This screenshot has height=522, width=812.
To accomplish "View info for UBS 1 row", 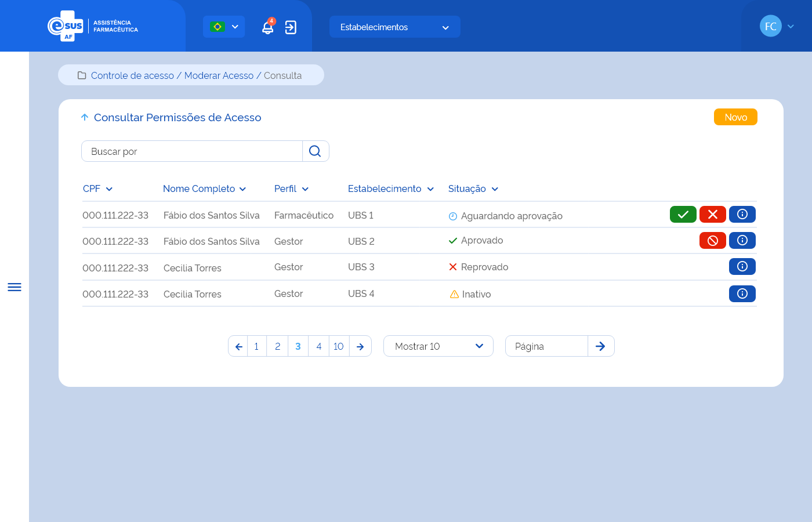I will pos(742,215).
